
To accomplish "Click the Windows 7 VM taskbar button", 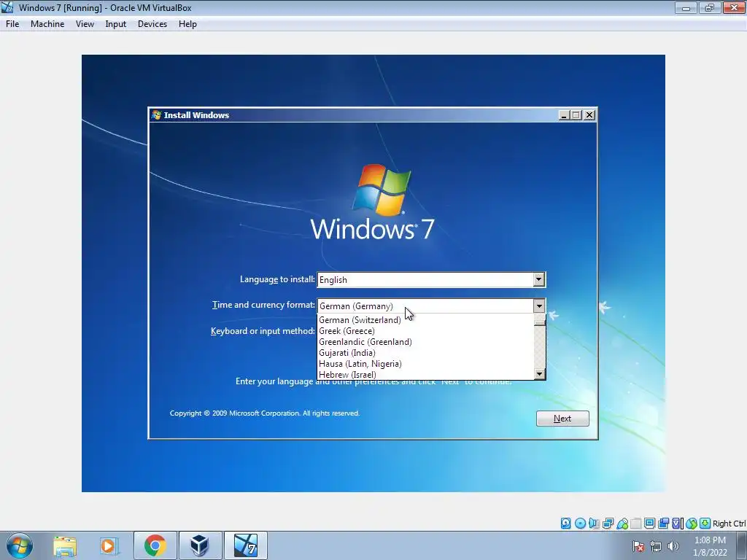I will point(246,546).
